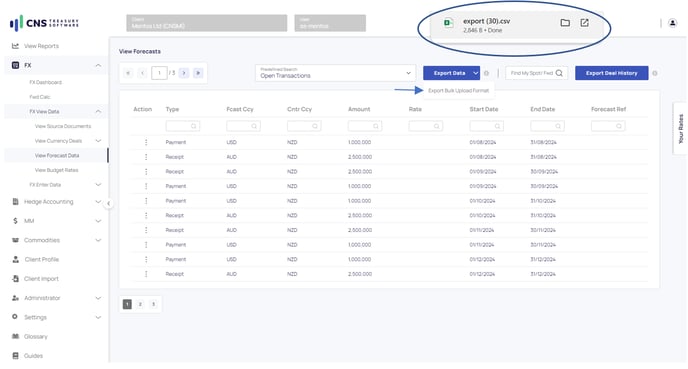Go to previous page arrow
The width and height of the screenshot is (688, 369).
[x=143, y=73]
